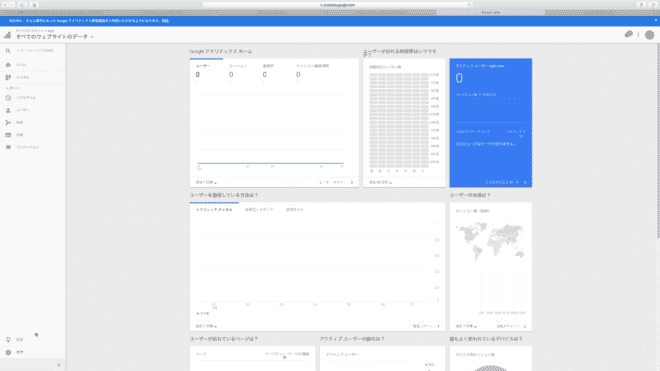Click the world map thumbnail
This screenshot has height=371, width=660.
[490, 241]
